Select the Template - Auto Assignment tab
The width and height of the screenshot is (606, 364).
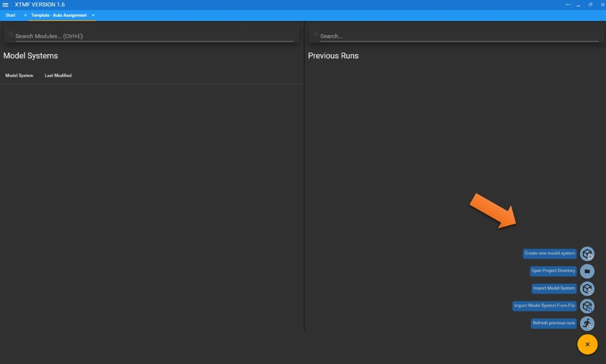59,15
